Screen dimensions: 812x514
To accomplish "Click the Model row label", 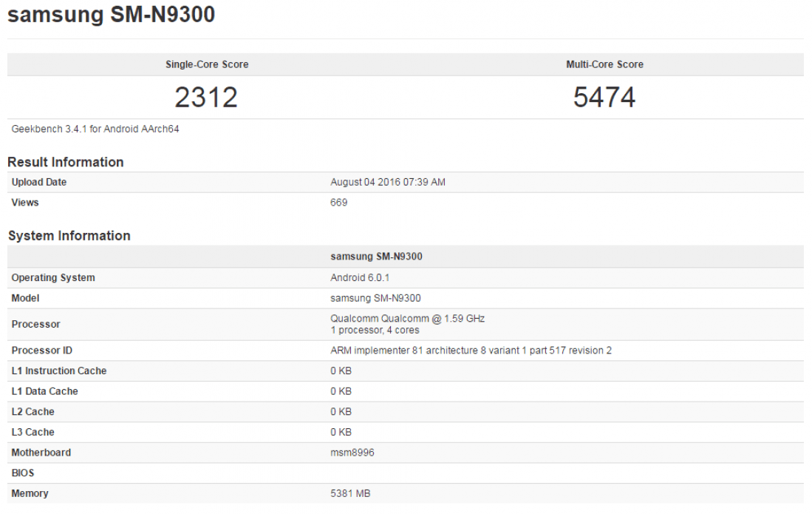I will [25, 298].
